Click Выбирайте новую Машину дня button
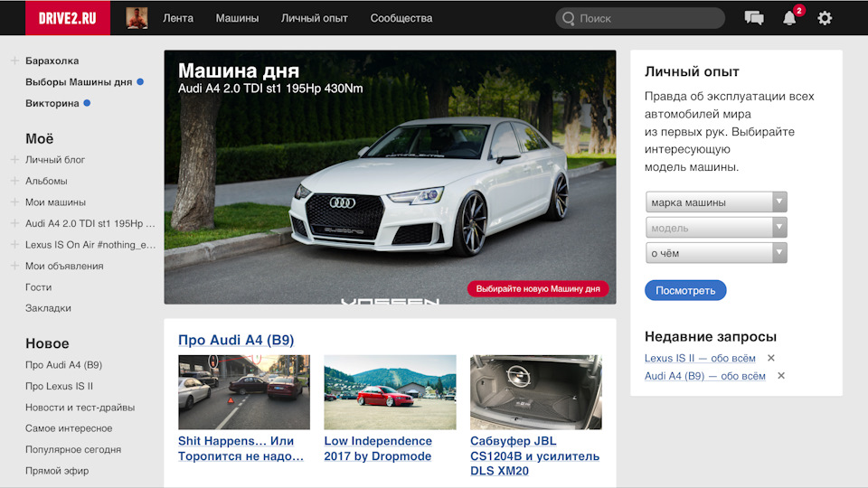The width and height of the screenshot is (868, 488). click(x=538, y=289)
